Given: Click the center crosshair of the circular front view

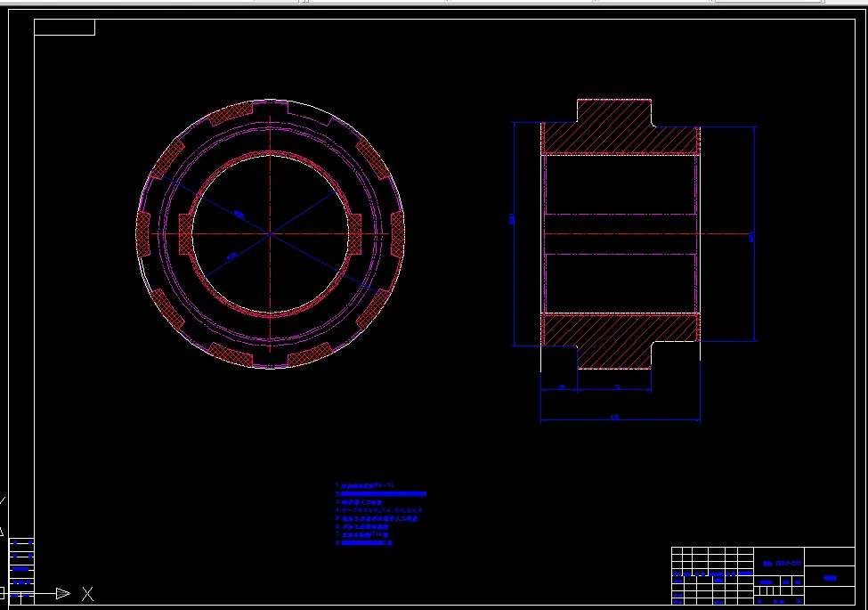Looking at the screenshot, I should pyautogui.click(x=270, y=233).
